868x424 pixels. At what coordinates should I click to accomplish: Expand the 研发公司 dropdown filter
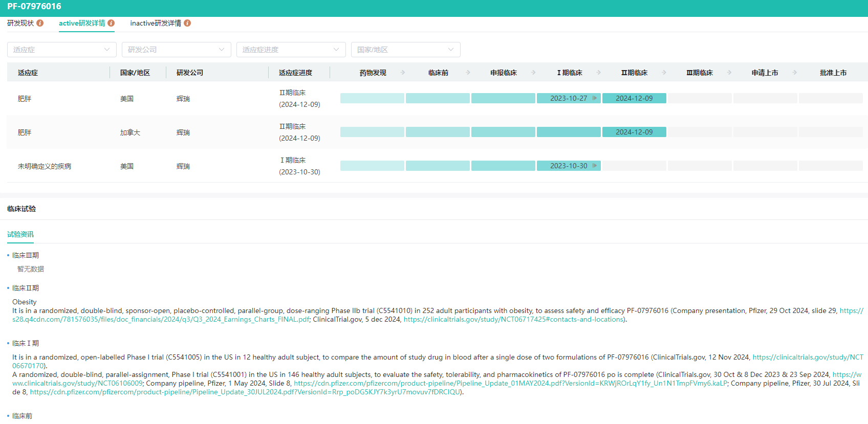coord(176,50)
